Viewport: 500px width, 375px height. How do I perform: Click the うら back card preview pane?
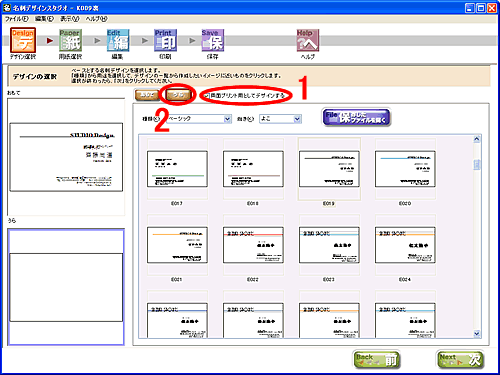pyautogui.click(x=66, y=287)
